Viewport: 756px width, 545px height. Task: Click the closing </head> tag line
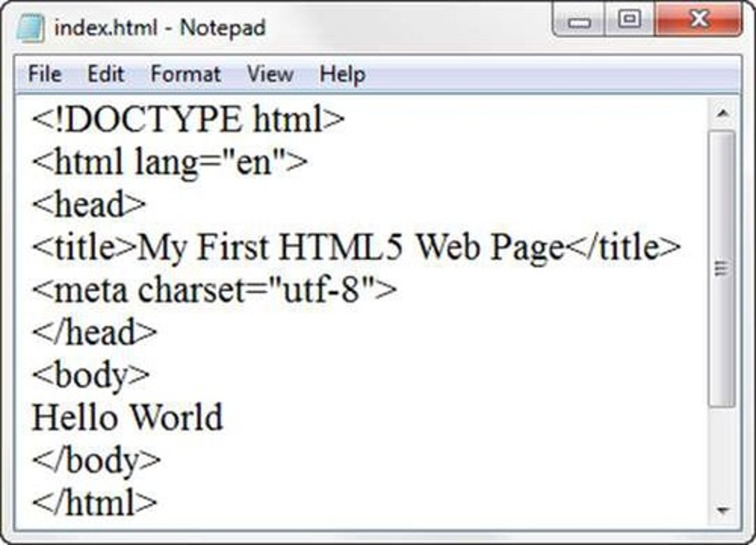94,332
